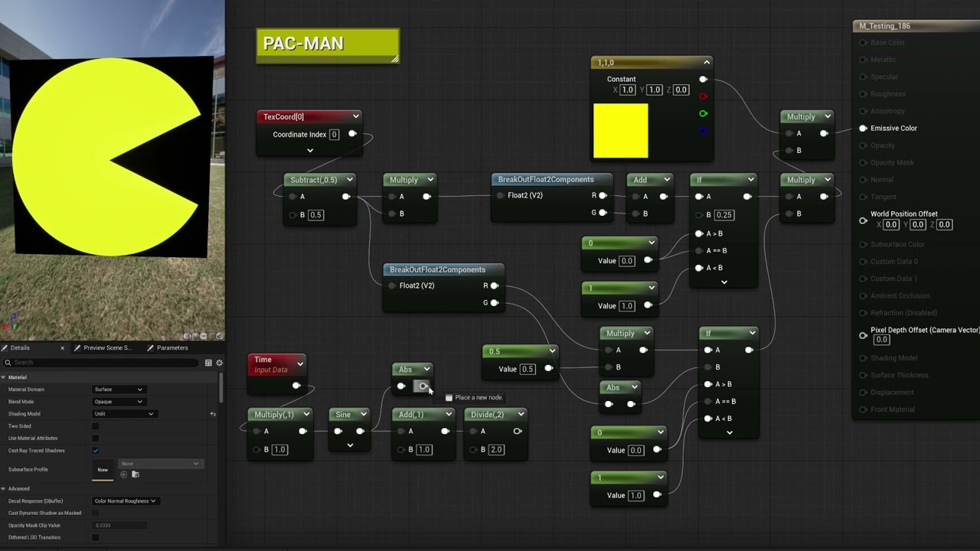Click the Emissive Color input pin

click(863, 129)
